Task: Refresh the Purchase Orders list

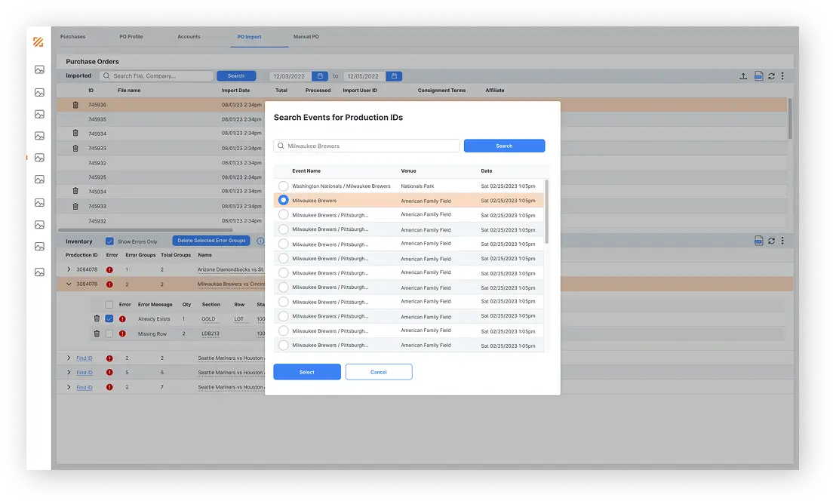Action: coord(771,76)
